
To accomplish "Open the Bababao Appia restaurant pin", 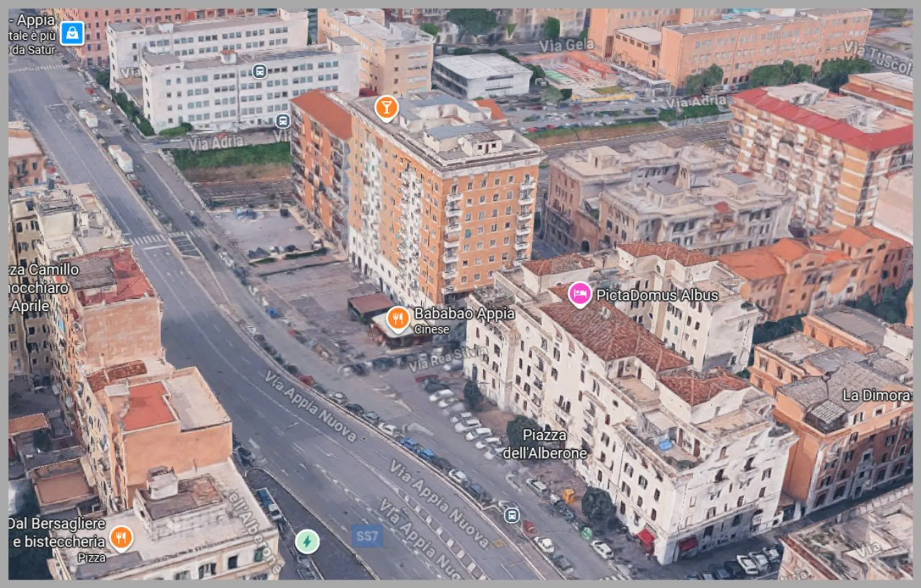I will coord(398,319).
